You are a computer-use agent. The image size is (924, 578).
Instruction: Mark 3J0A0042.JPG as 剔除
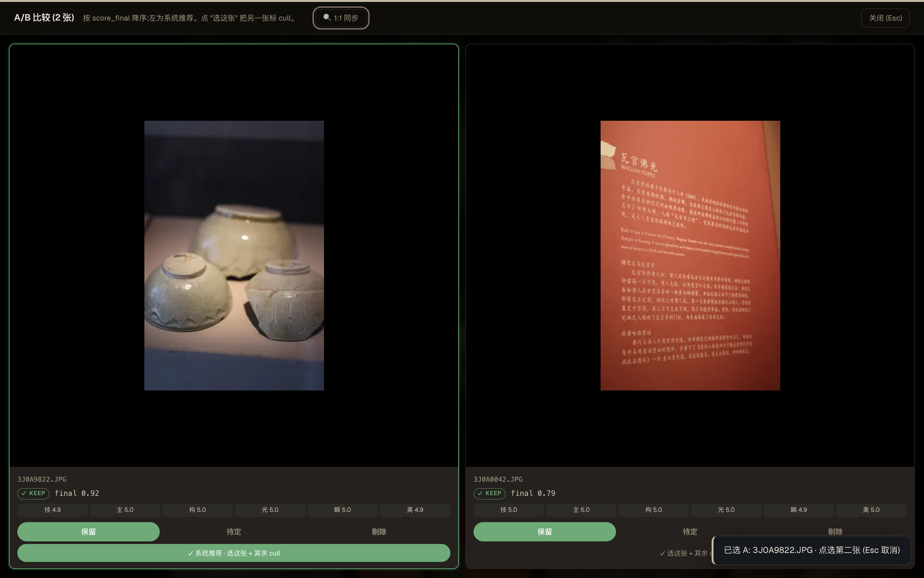[x=835, y=531]
